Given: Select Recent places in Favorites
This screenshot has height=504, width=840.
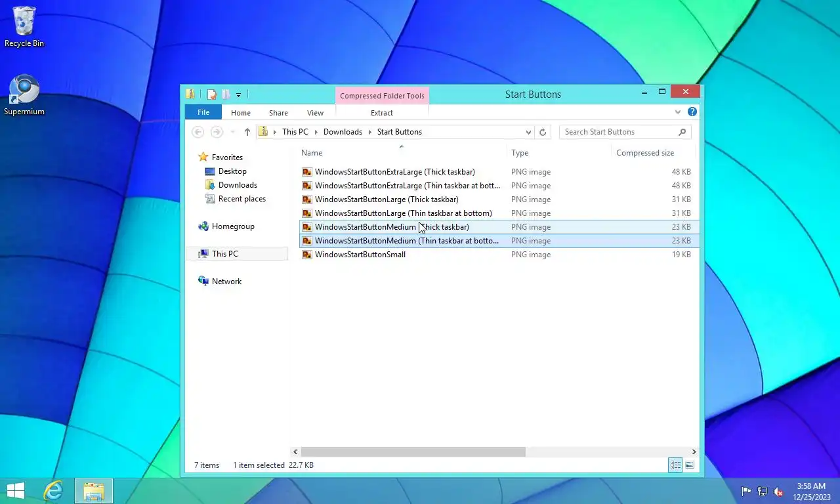Looking at the screenshot, I should pyautogui.click(x=241, y=199).
